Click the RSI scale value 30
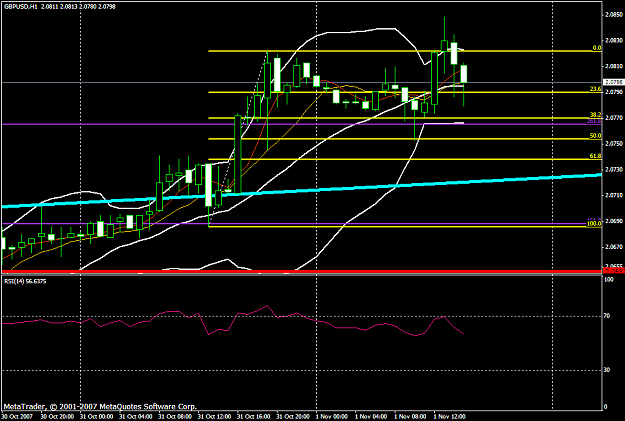This screenshot has height=421, width=625. coord(607,370)
